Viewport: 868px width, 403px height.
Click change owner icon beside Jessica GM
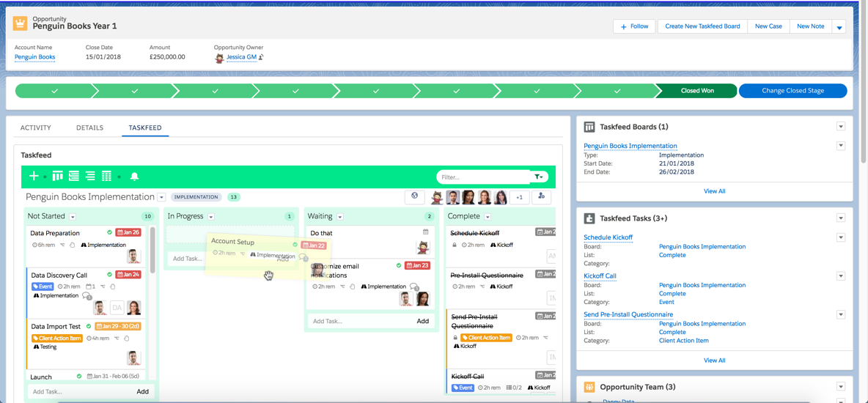tap(261, 57)
